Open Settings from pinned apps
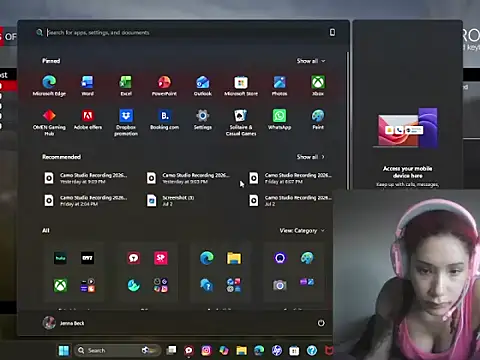 tap(203, 119)
